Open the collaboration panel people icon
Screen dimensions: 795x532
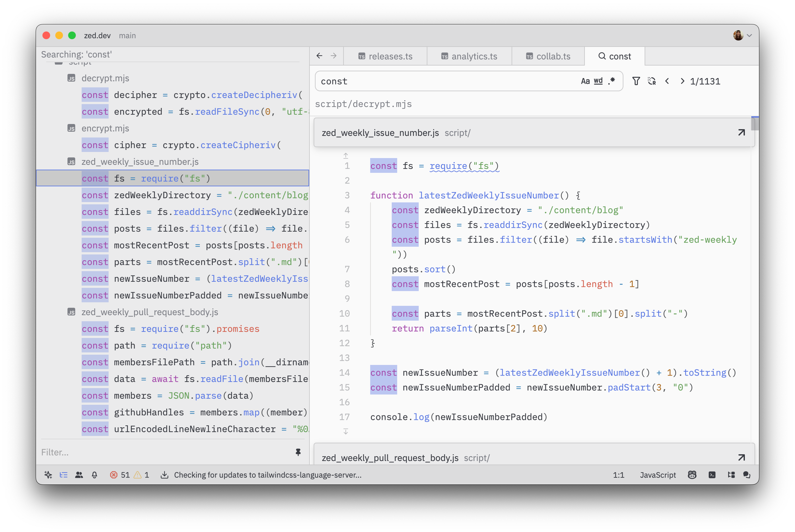coord(79,475)
